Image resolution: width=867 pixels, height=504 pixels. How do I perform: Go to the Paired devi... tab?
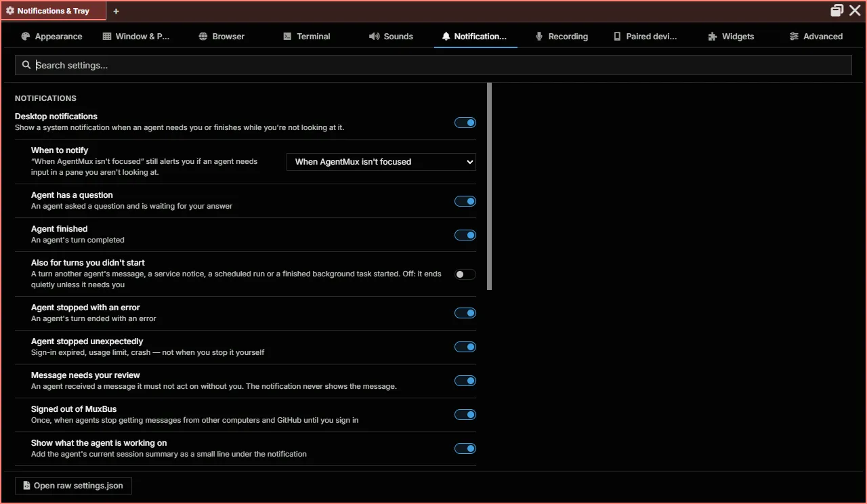[x=646, y=37]
